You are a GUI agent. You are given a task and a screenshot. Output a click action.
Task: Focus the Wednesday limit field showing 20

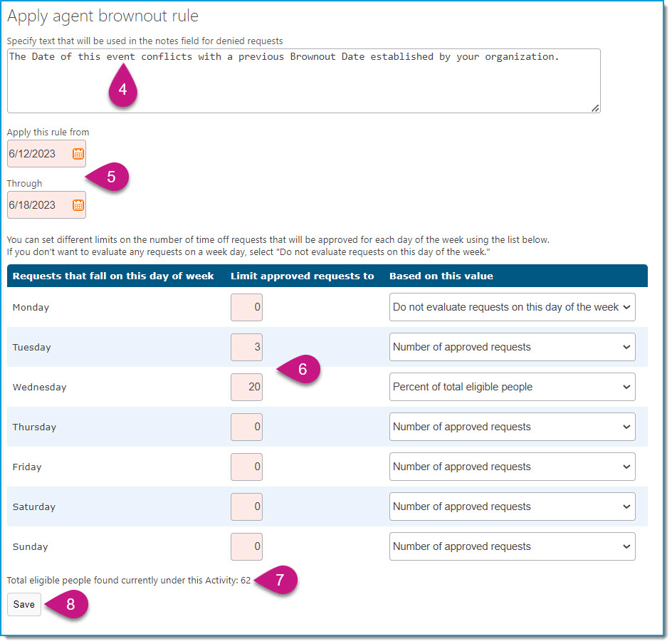pyautogui.click(x=246, y=387)
